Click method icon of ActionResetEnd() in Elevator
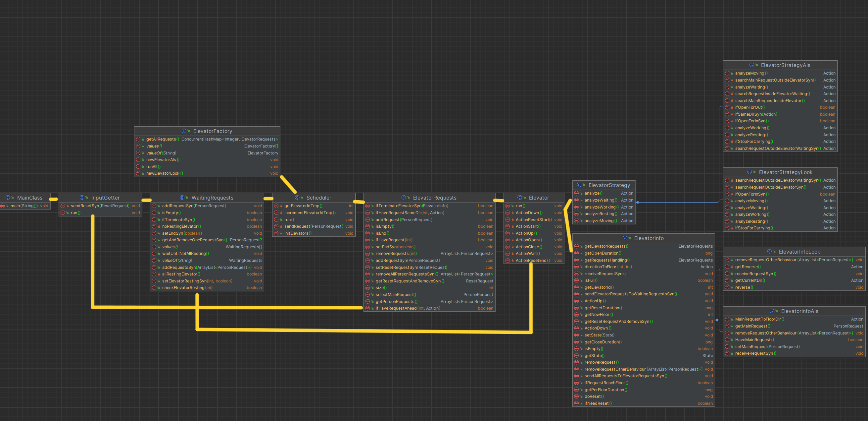This screenshot has height=421, width=868. (508, 261)
